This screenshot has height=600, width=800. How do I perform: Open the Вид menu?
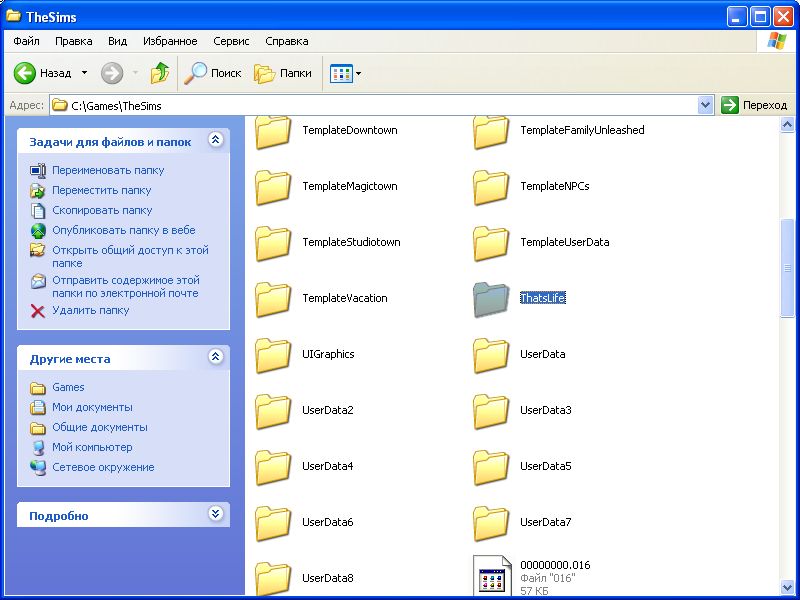point(117,41)
